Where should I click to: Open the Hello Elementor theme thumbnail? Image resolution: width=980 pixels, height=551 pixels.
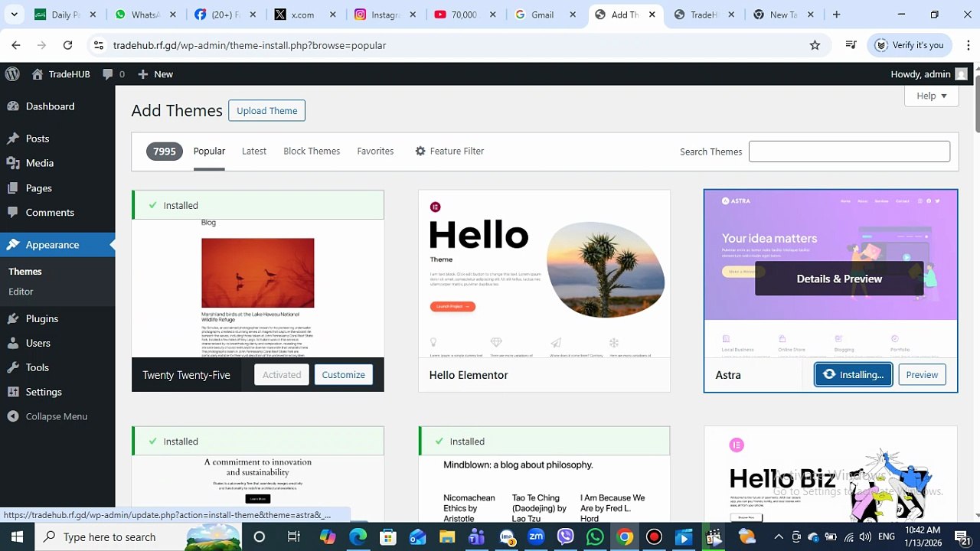pyautogui.click(x=544, y=274)
